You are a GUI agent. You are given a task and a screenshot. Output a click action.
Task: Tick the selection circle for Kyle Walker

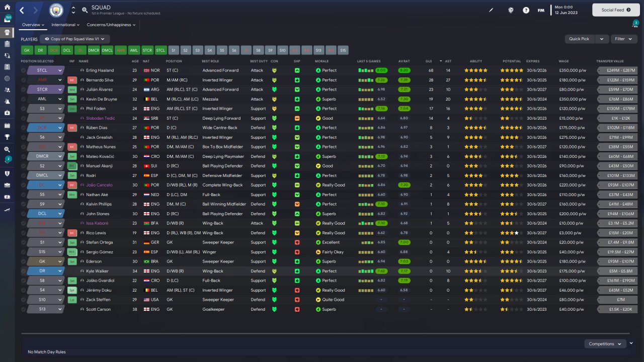pos(23,271)
